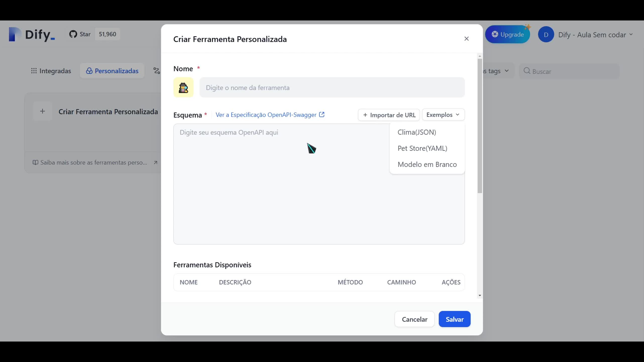
Task: Click the D account avatar
Action: [x=546, y=34]
